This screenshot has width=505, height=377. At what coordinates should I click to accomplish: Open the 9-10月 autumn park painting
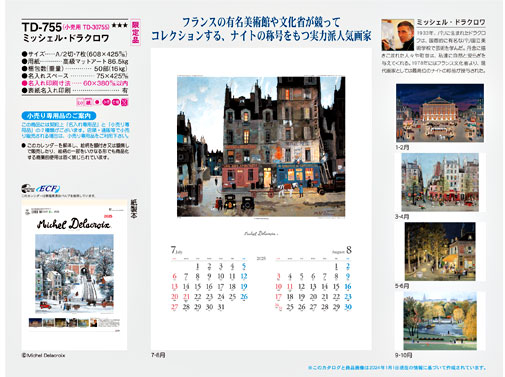pyautogui.click(x=440, y=321)
